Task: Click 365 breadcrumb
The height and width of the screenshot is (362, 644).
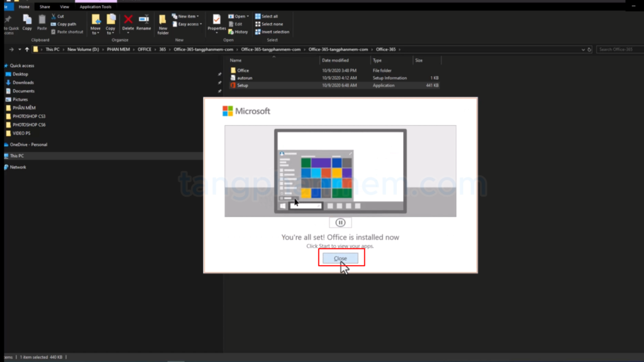Action: tap(163, 49)
